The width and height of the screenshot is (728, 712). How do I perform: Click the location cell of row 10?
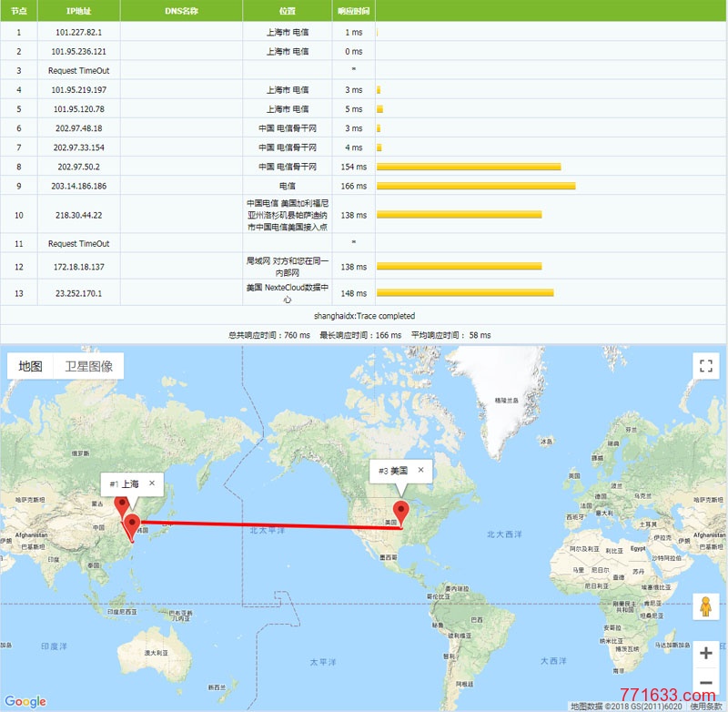(x=288, y=215)
